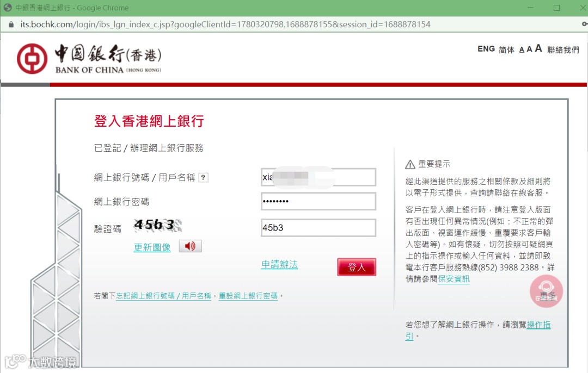The height and width of the screenshot is (373, 588).
Task: Click the 已登記 / 辦理網上銀行服務 text
Action: 149,148
